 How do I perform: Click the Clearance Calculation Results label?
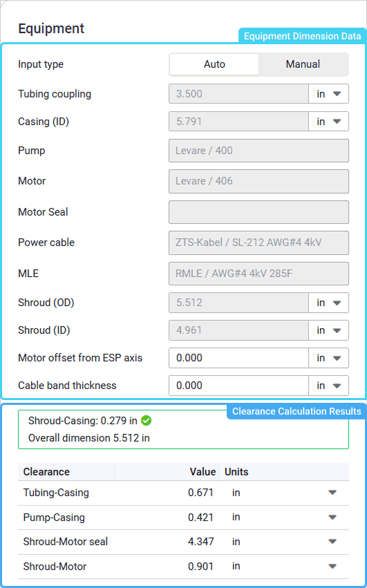click(x=297, y=411)
